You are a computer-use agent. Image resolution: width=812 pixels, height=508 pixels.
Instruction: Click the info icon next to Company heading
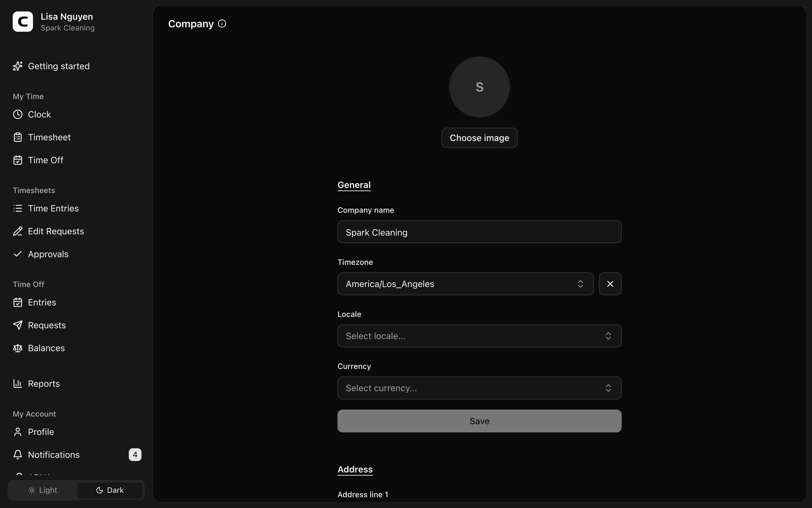[222, 24]
